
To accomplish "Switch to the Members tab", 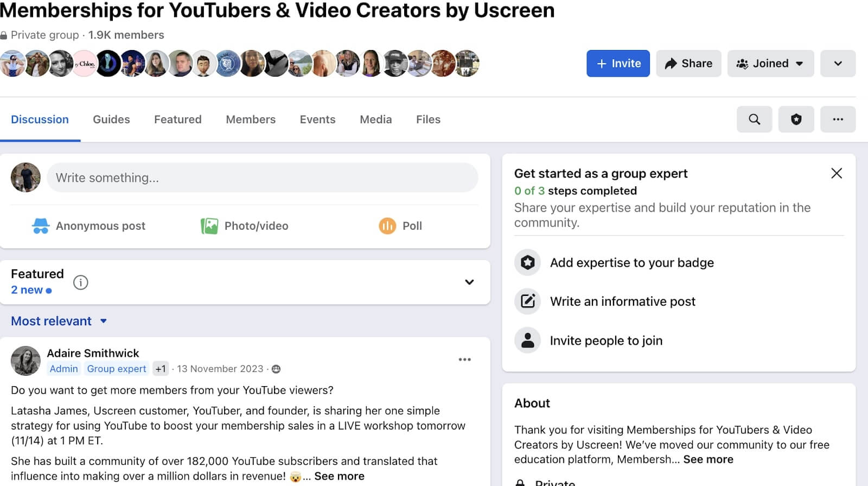I will (251, 119).
